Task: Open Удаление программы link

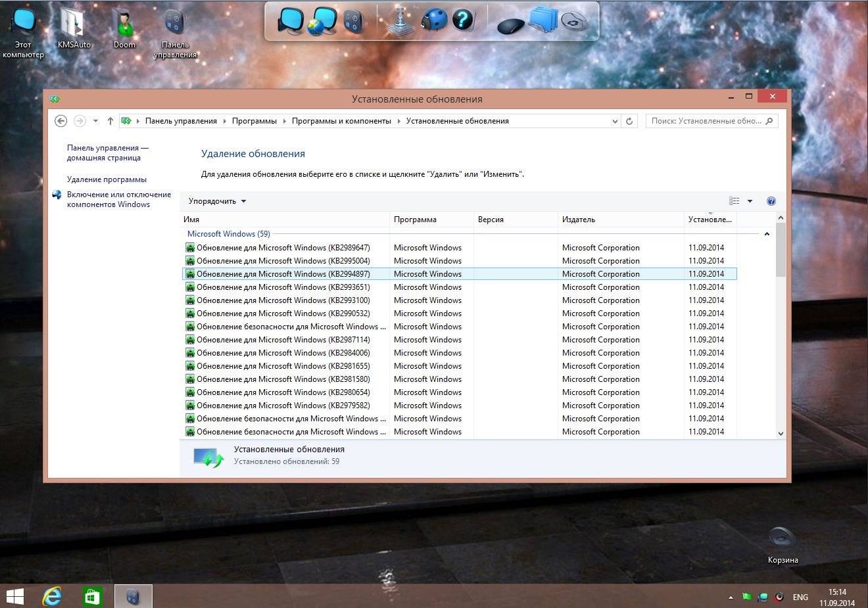Action: pos(107,179)
